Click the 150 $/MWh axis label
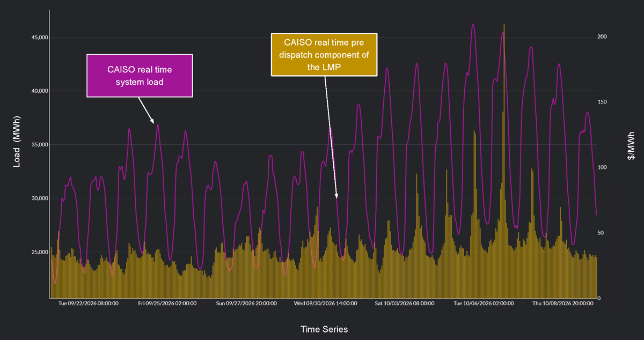 603,102
